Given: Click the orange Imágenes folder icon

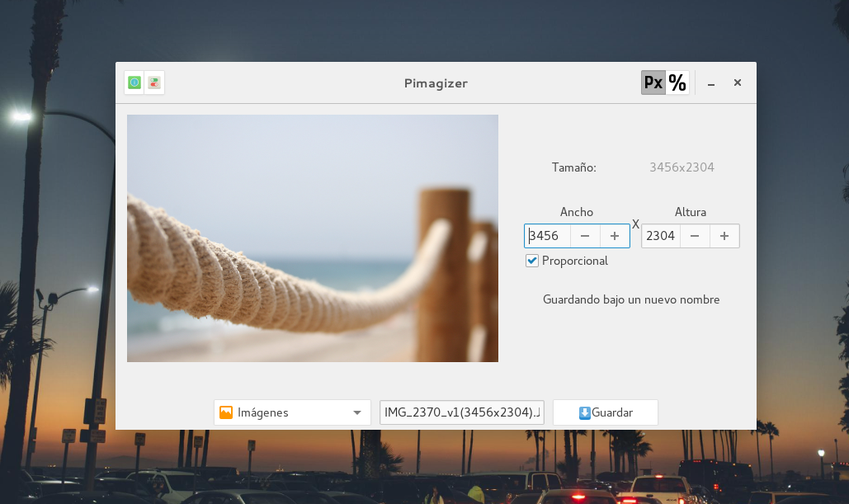Looking at the screenshot, I should tap(226, 412).
